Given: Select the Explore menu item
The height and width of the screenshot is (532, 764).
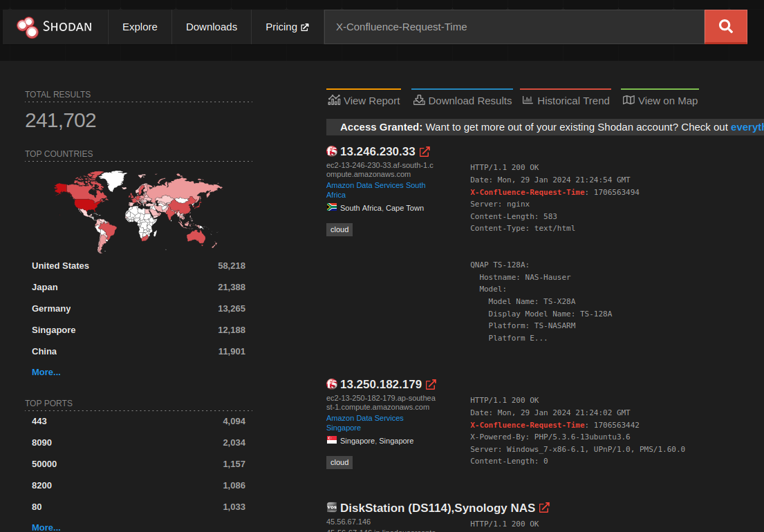Looking at the screenshot, I should click(140, 26).
